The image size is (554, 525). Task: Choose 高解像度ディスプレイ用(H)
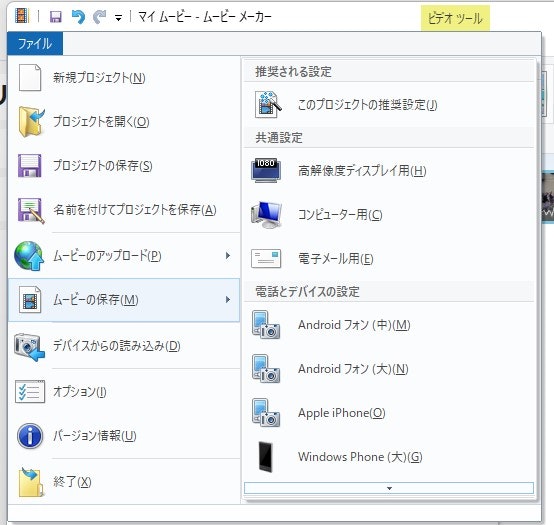[389, 171]
